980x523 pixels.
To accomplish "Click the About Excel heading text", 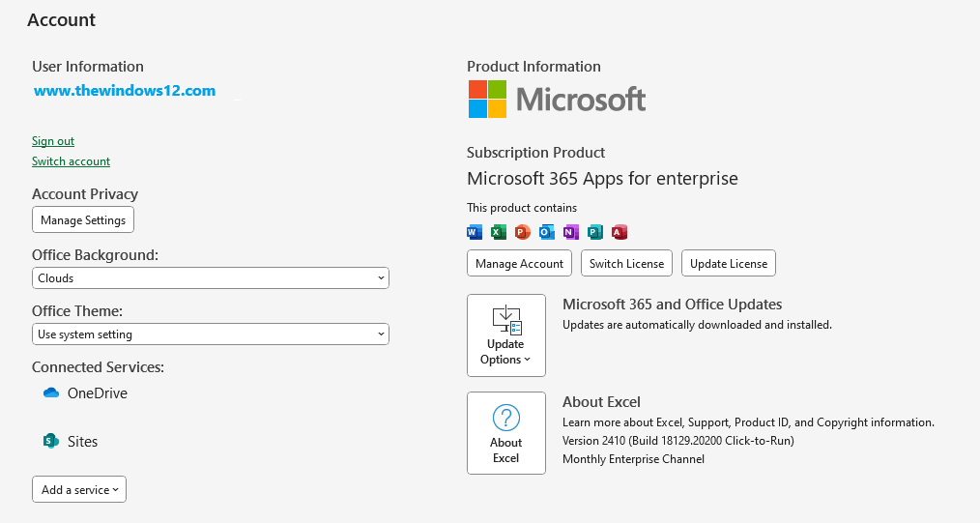I will click(601, 402).
